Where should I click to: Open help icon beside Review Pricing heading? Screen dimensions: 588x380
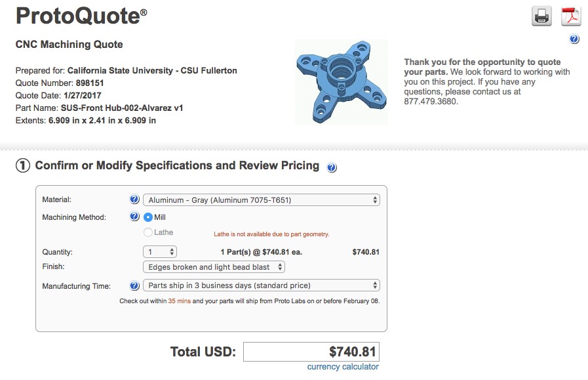point(332,167)
